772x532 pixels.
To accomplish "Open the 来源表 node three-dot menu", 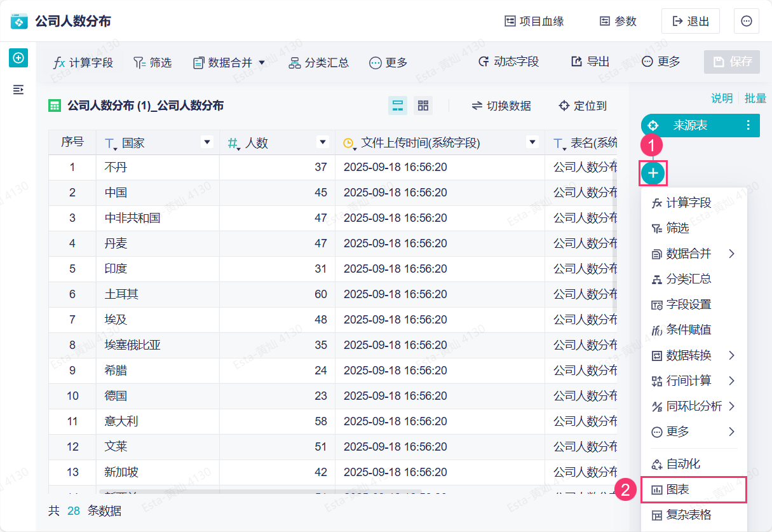I will 748,125.
